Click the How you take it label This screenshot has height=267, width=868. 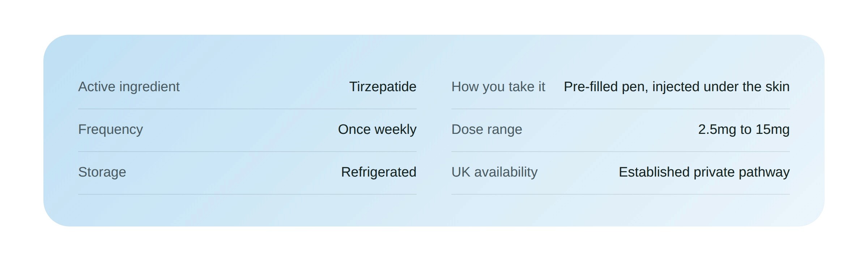point(498,87)
